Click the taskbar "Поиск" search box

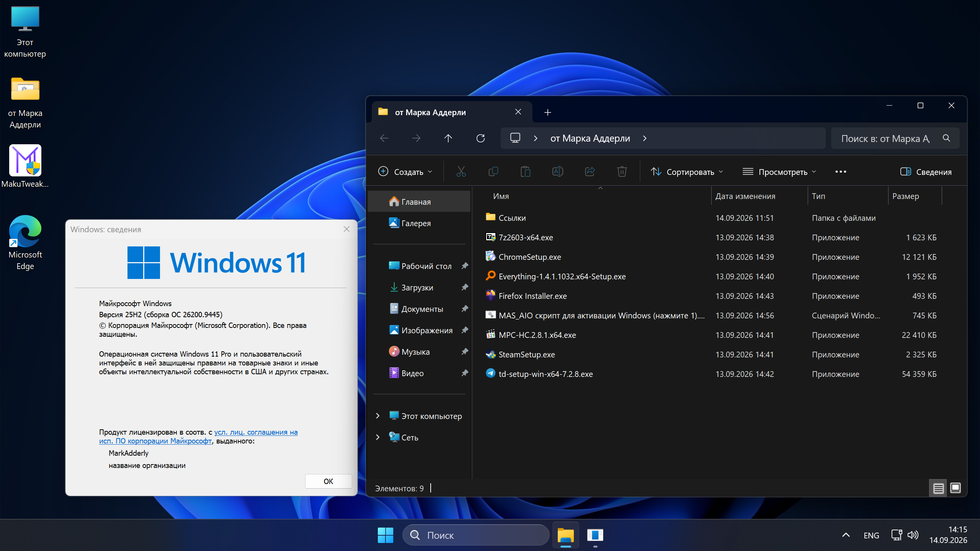click(x=476, y=535)
